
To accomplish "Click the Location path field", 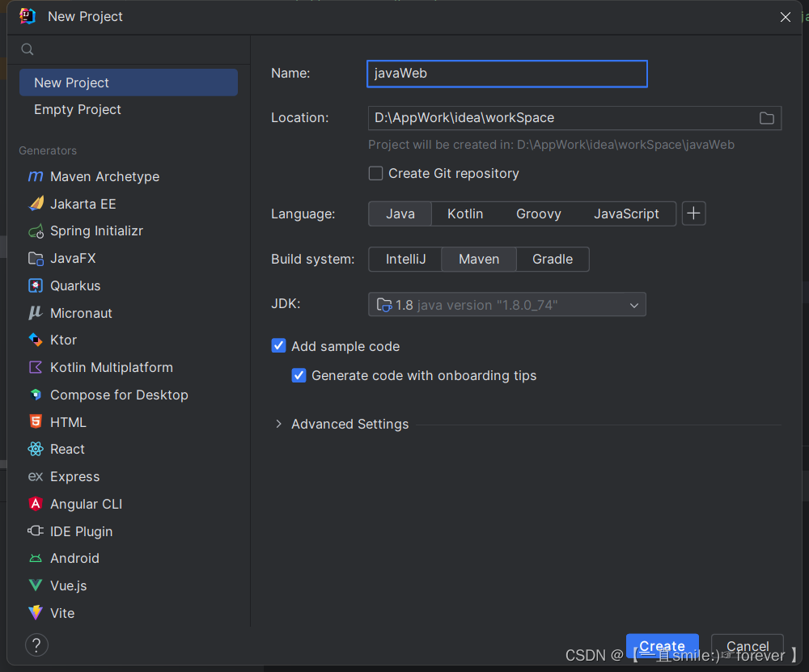I will tap(562, 118).
